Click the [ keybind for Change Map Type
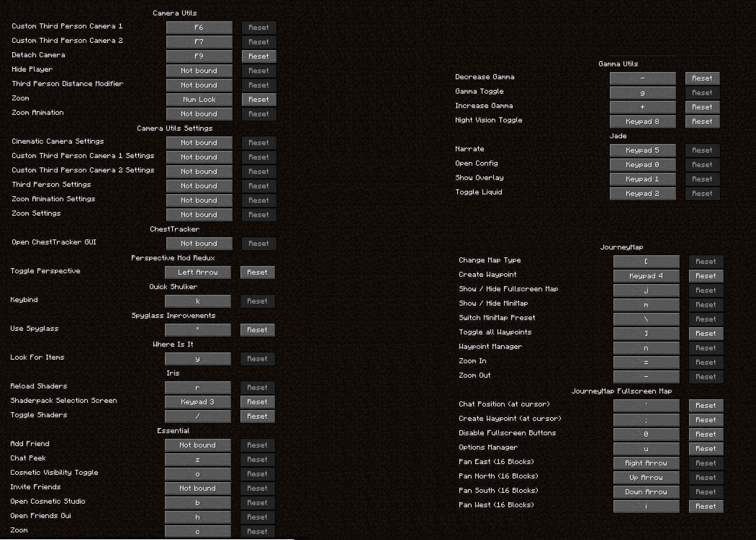This screenshot has width=756, height=540. (x=646, y=262)
